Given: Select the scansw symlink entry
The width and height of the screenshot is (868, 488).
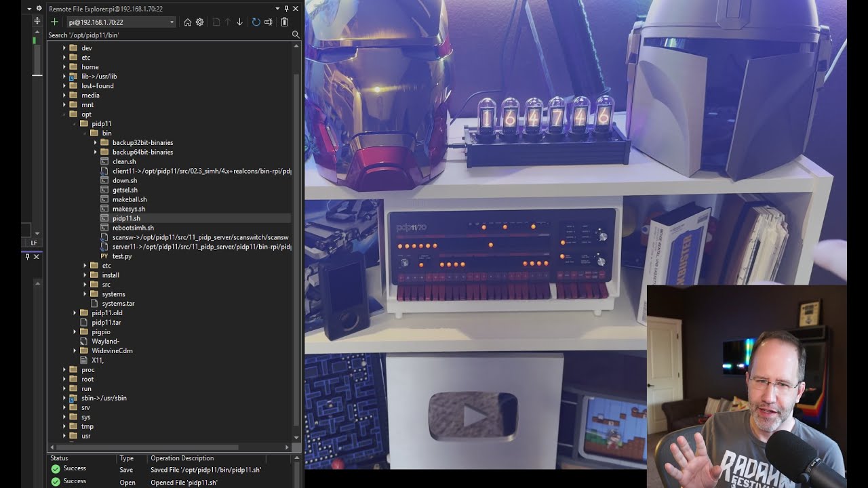Looking at the screenshot, I should point(201,238).
